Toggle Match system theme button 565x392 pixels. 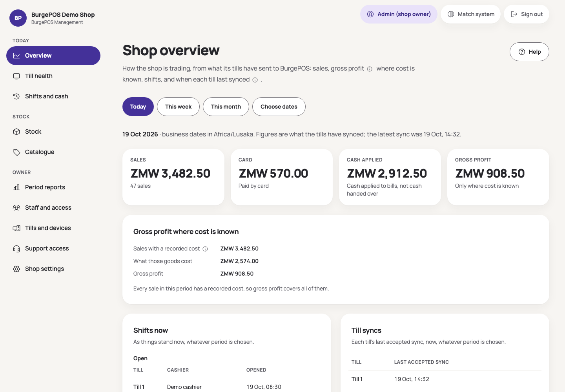[x=470, y=14]
